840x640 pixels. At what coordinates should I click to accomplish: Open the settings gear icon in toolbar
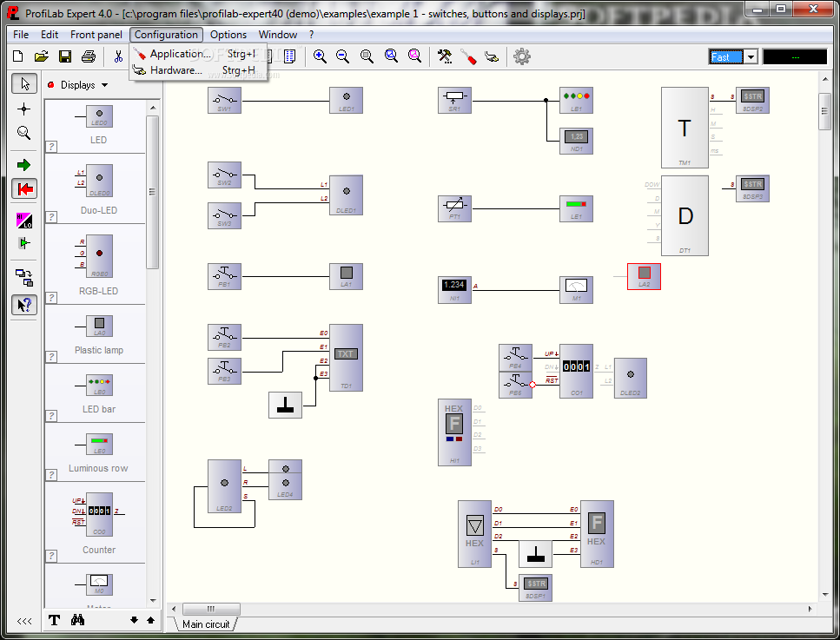coord(522,56)
